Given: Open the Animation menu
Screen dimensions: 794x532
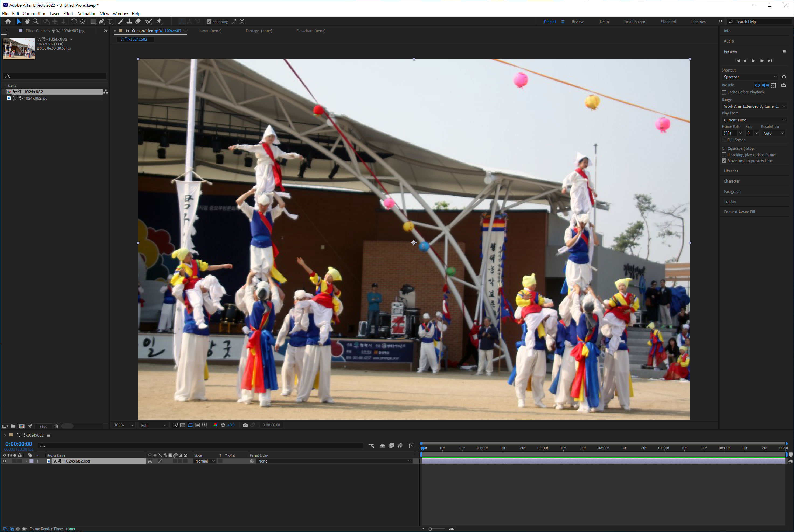Looking at the screenshot, I should (86, 13).
